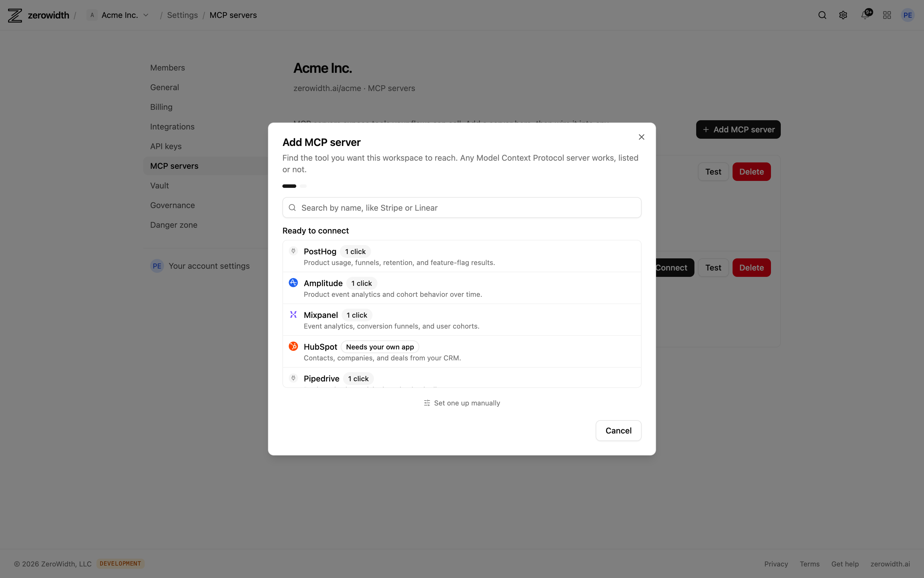Viewport: 924px width, 578px height.
Task: Click the Mixpanel logo icon
Action: (x=293, y=315)
